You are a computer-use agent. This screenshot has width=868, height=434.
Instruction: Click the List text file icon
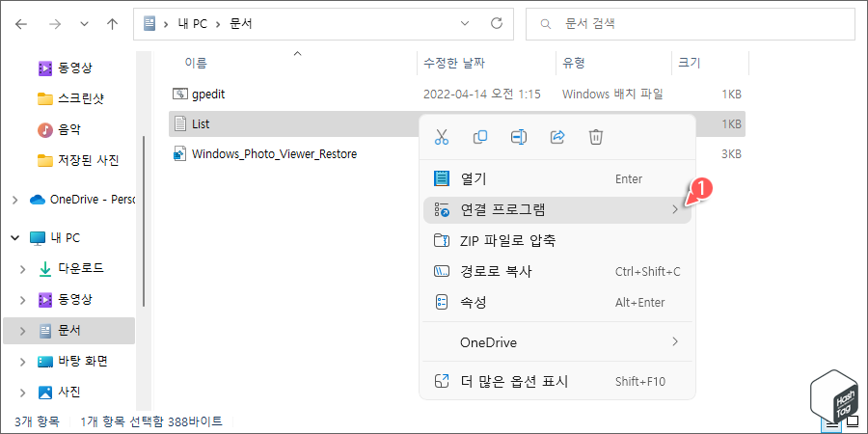click(x=179, y=124)
